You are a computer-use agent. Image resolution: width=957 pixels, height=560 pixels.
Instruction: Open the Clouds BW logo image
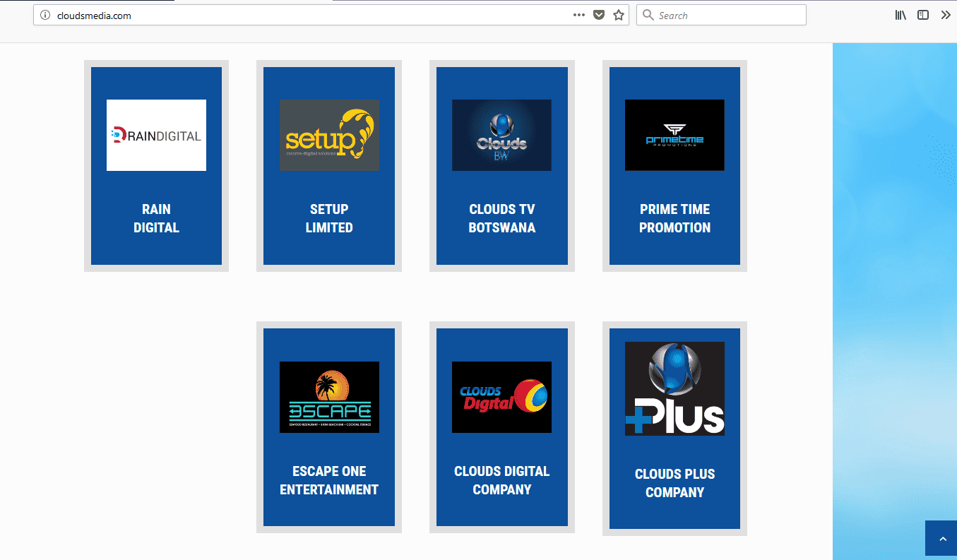click(501, 135)
